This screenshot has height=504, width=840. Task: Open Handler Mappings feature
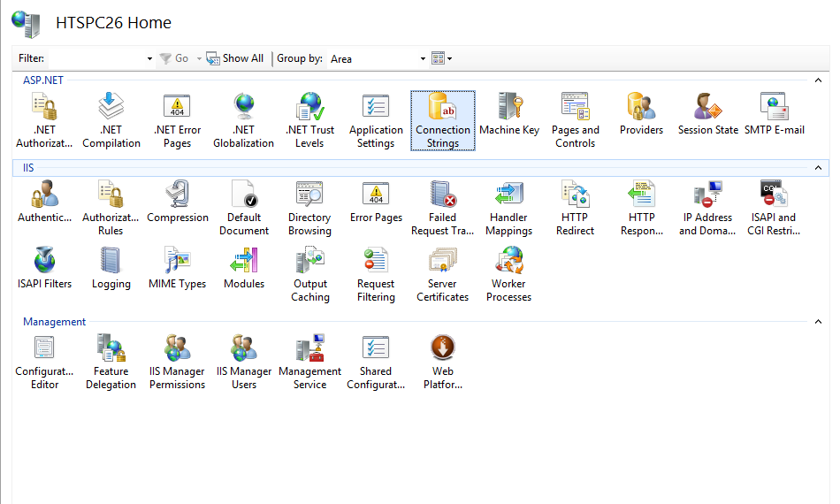pos(509,208)
